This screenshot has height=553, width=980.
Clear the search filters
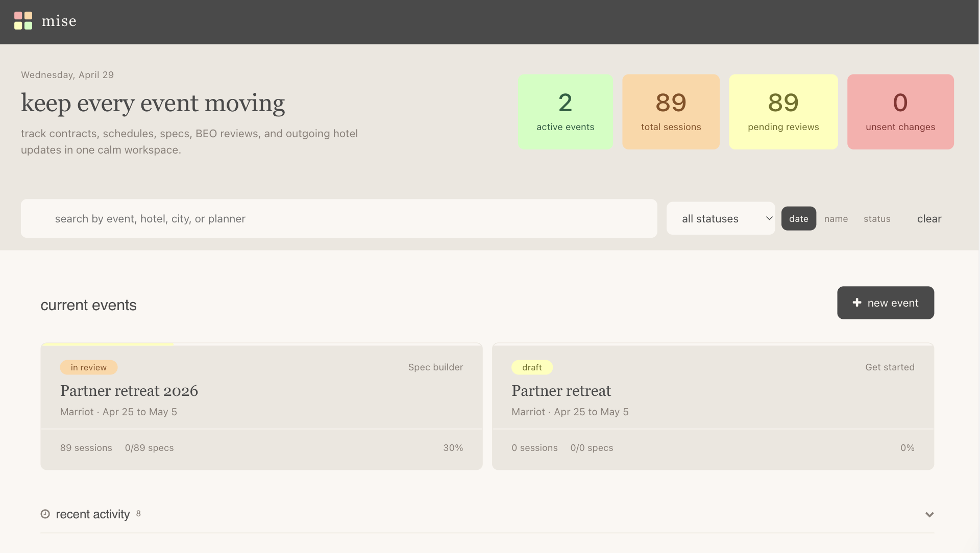929,218
